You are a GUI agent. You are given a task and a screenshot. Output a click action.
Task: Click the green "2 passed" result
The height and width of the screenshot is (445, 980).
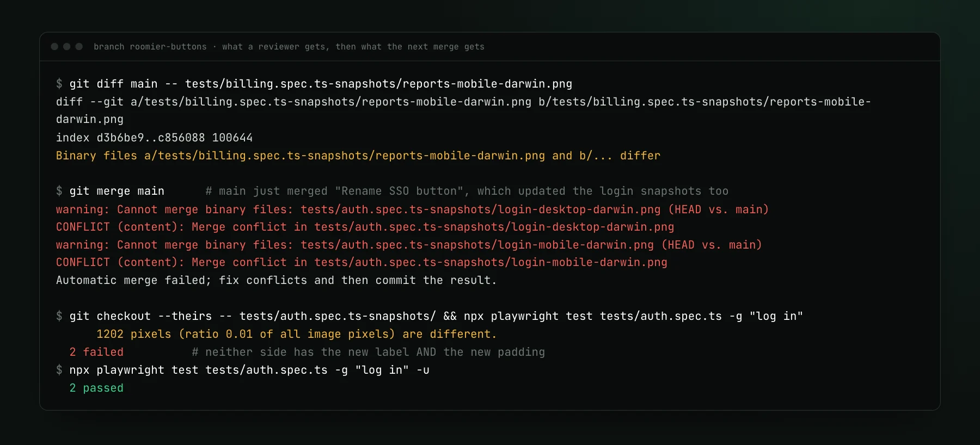coord(96,388)
